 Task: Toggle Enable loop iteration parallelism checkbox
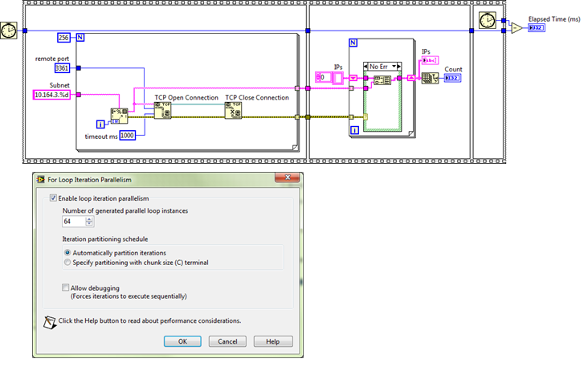pos(53,198)
